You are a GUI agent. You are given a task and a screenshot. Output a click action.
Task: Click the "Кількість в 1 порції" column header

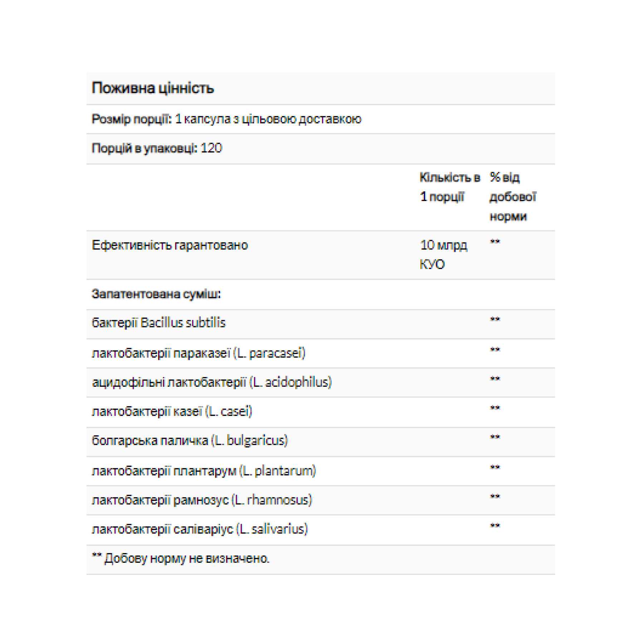[x=449, y=187]
